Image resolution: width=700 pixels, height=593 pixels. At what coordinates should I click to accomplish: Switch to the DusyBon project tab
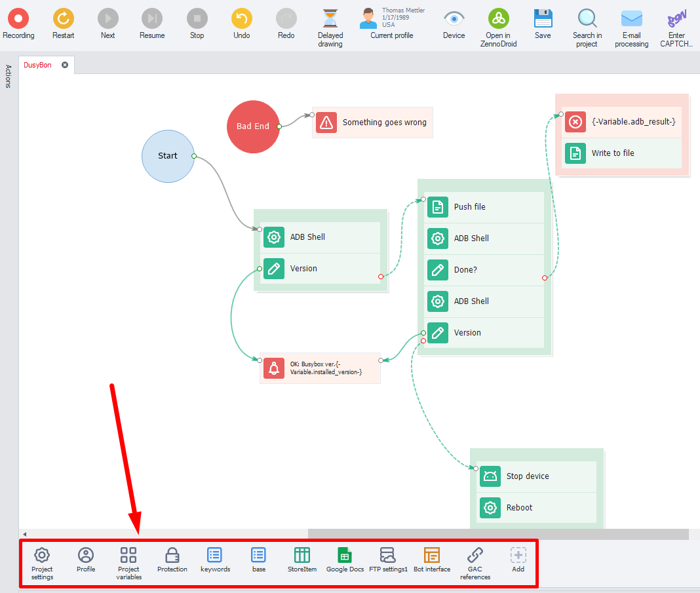(x=38, y=66)
